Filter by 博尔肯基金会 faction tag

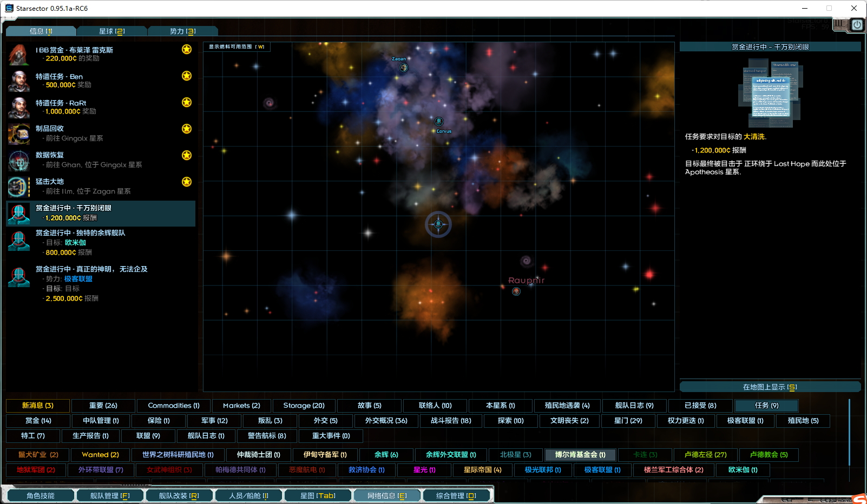point(580,455)
